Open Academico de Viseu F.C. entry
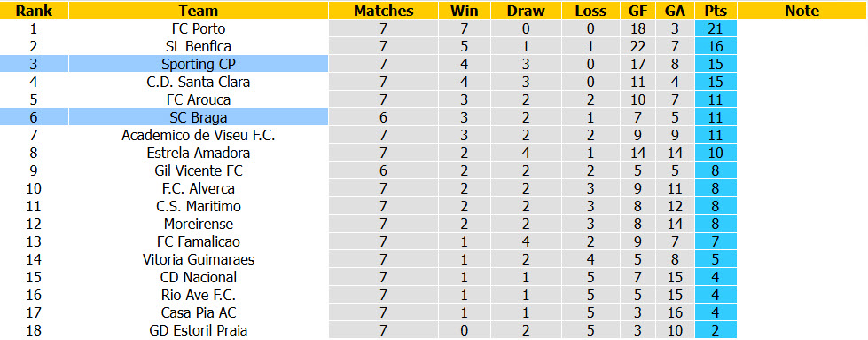Viewport: 868px width, 340px height. point(199,135)
